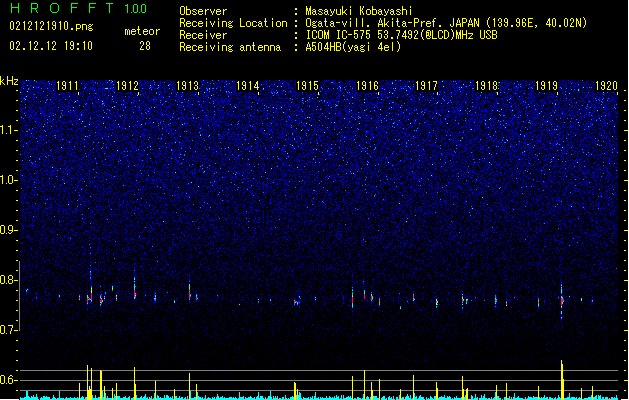This screenshot has width=629, height=400.
Task: Click the 1.1 kHz frequency tick label
Action: 9,130
